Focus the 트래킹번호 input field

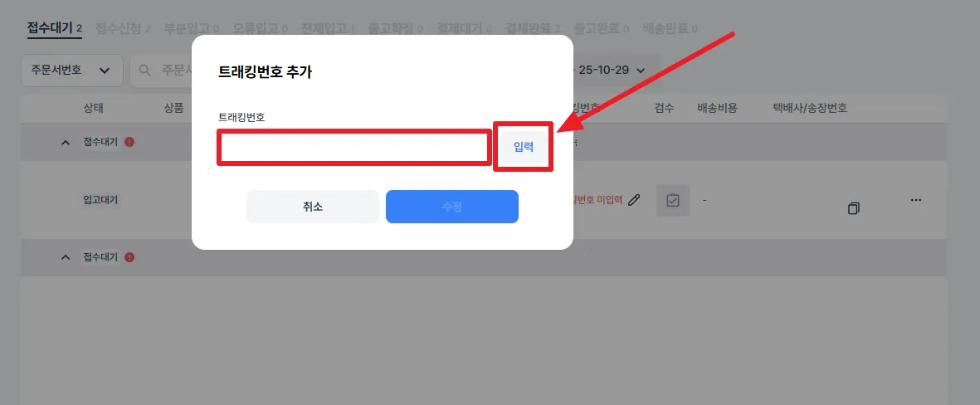[353, 148]
